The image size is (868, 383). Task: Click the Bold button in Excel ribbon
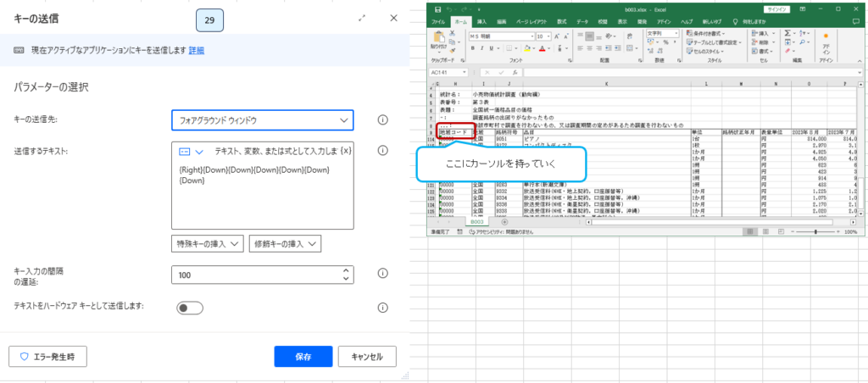pyautogui.click(x=473, y=48)
